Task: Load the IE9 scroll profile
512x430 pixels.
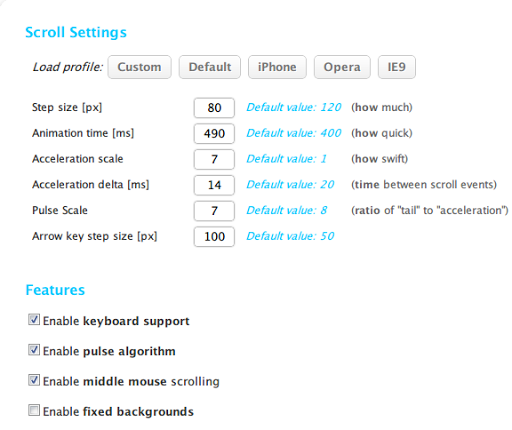Action: (397, 67)
